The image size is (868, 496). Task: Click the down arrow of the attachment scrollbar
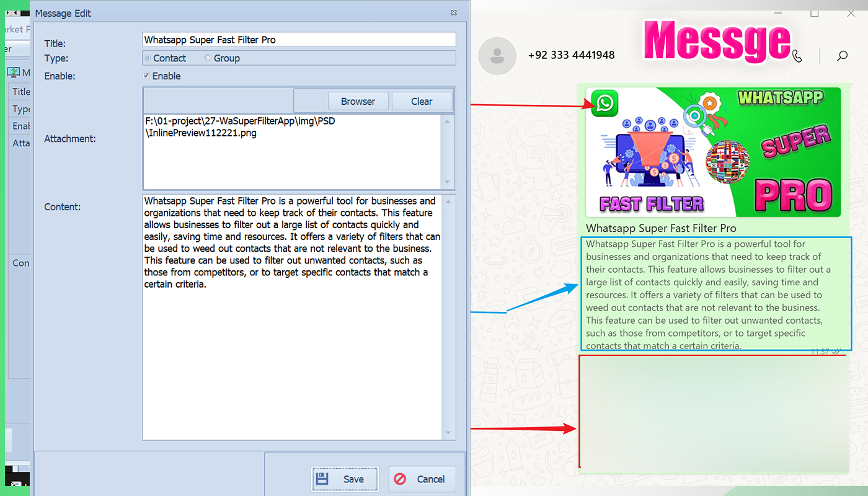click(448, 182)
